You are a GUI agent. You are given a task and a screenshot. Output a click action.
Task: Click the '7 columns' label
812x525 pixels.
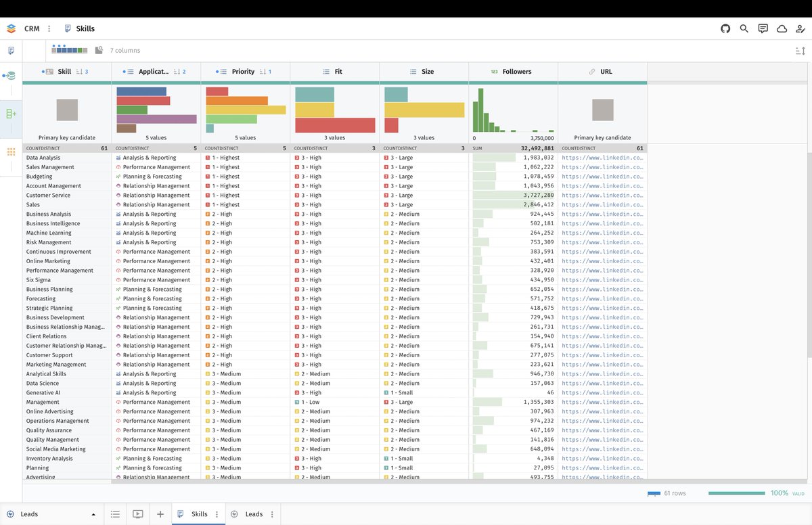[x=125, y=51]
